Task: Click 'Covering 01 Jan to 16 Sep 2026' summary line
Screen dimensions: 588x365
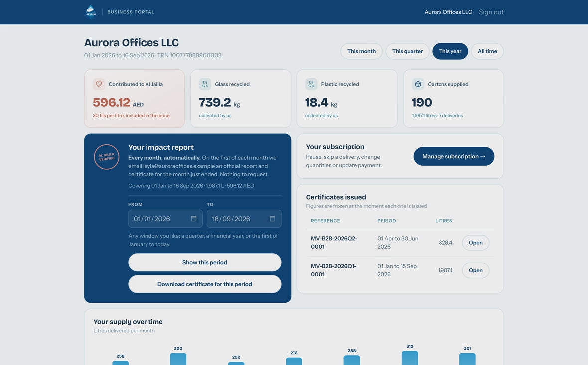Action: [191, 185]
